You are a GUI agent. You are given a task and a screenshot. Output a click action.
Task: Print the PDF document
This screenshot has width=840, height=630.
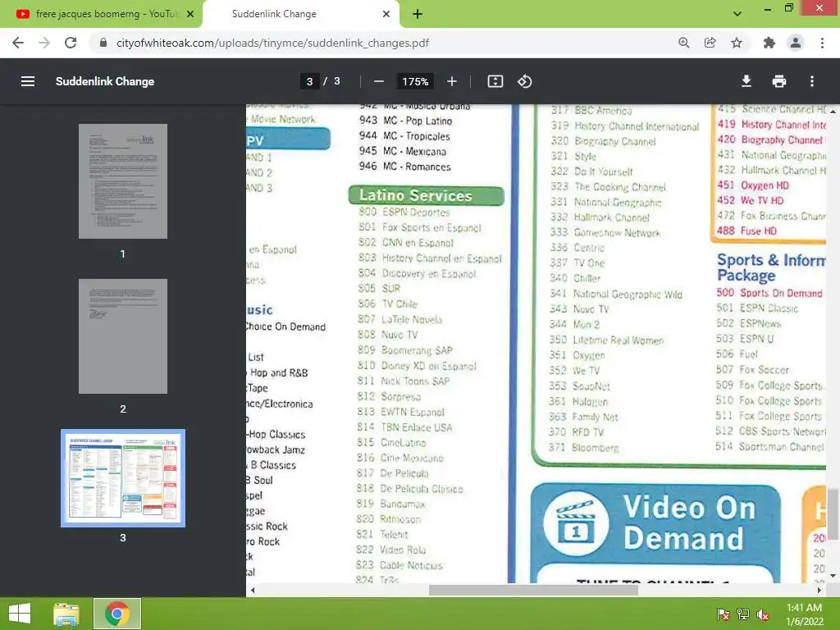[x=779, y=81]
